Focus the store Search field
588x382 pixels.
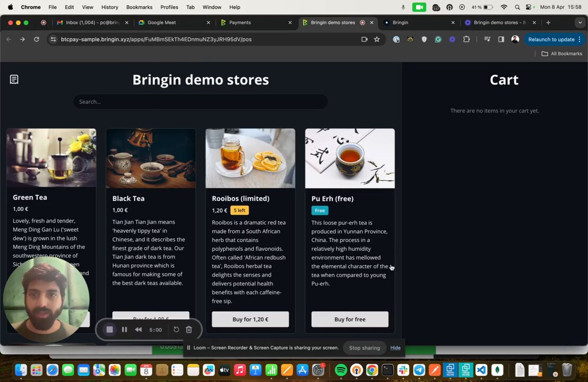[x=200, y=101]
